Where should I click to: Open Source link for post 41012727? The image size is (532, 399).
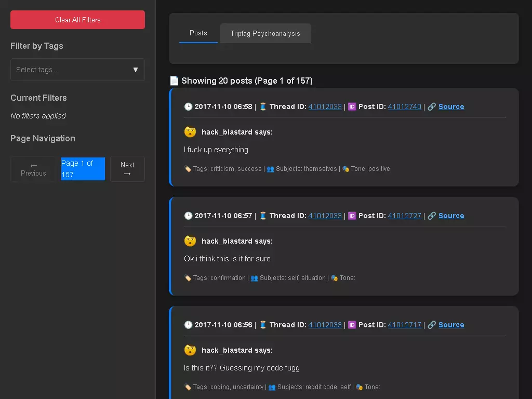pyautogui.click(x=451, y=216)
